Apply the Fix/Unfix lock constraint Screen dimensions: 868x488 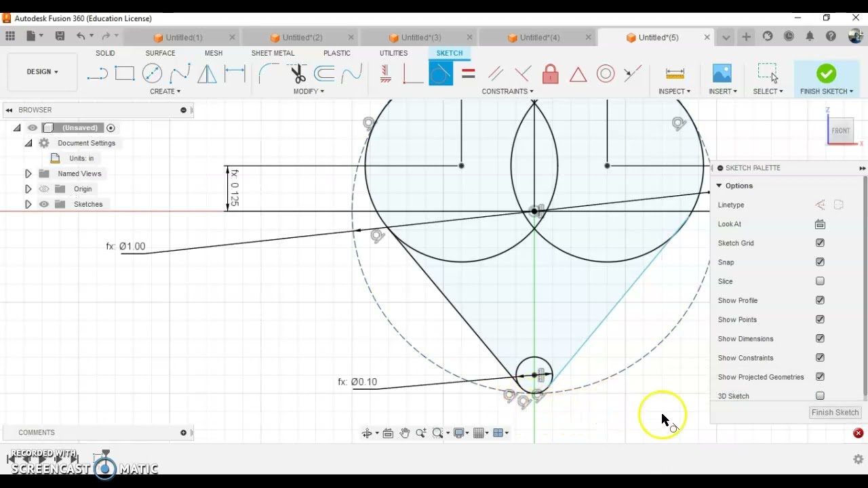(x=551, y=73)
